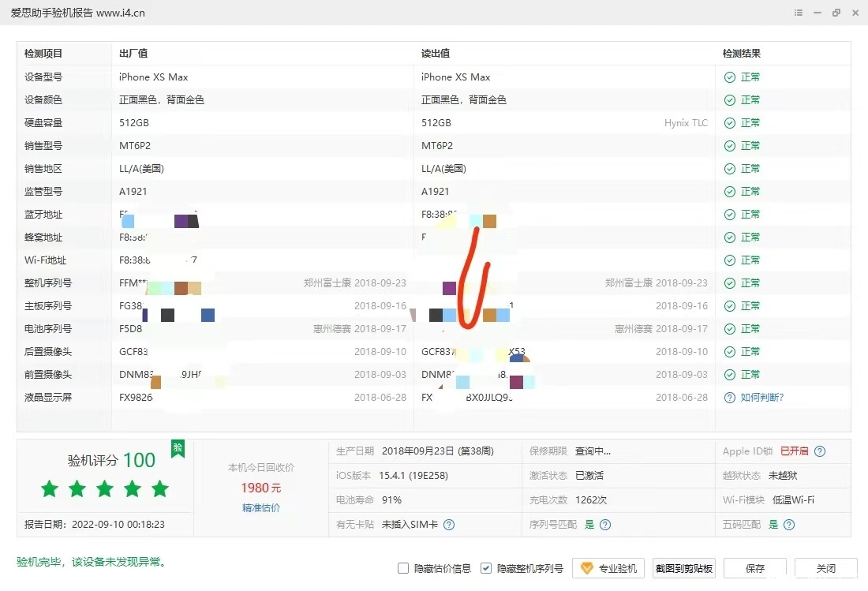868x591 pixels.
Task: Click the diamond icon on 专业验机
Action: pos(587,568)
